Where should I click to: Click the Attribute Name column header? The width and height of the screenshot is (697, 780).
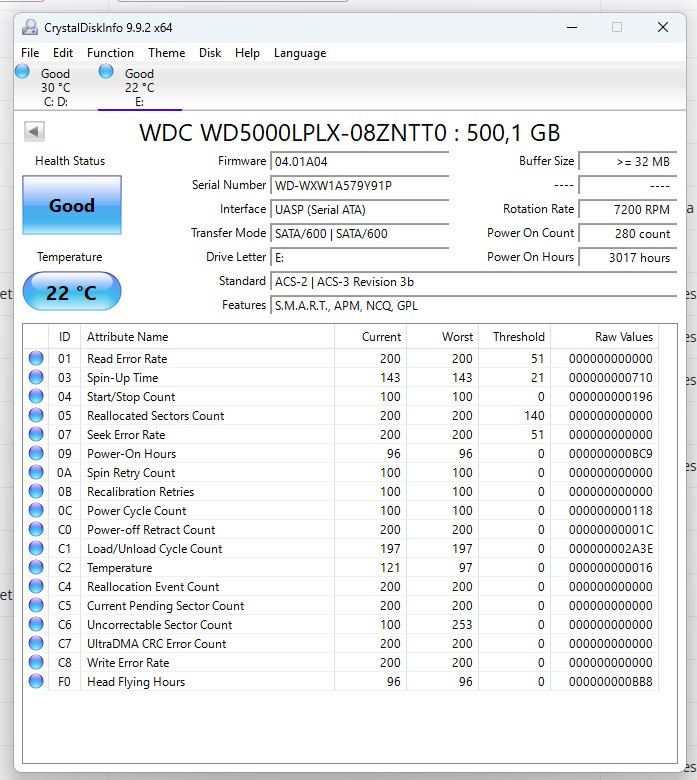(207, 337)
